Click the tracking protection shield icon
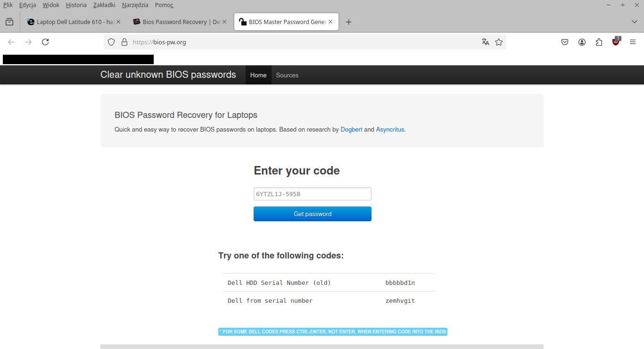The width and height of the screenshot is (644, 349). [x=111, y=42]
